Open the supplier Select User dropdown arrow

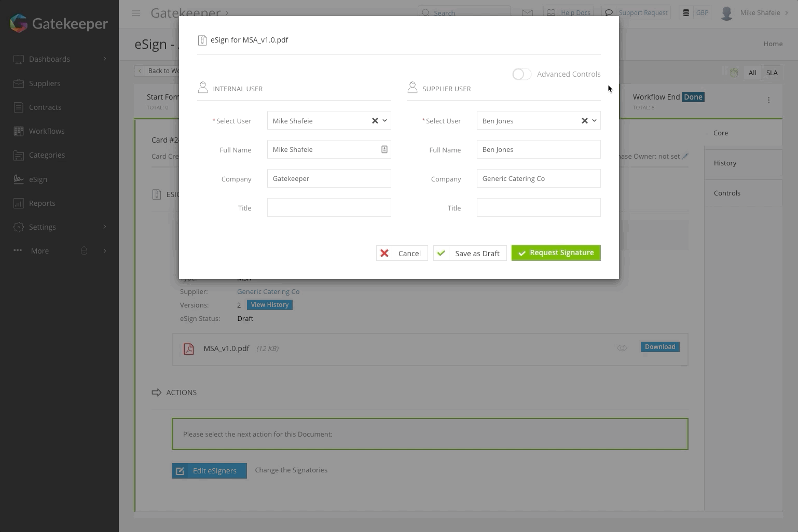pos(595,121)
